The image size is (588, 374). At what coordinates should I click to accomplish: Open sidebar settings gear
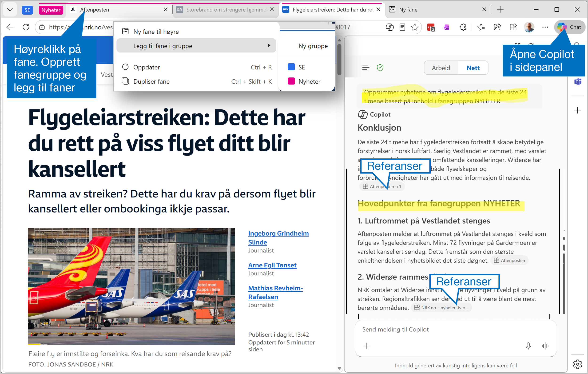coord(577,364)
